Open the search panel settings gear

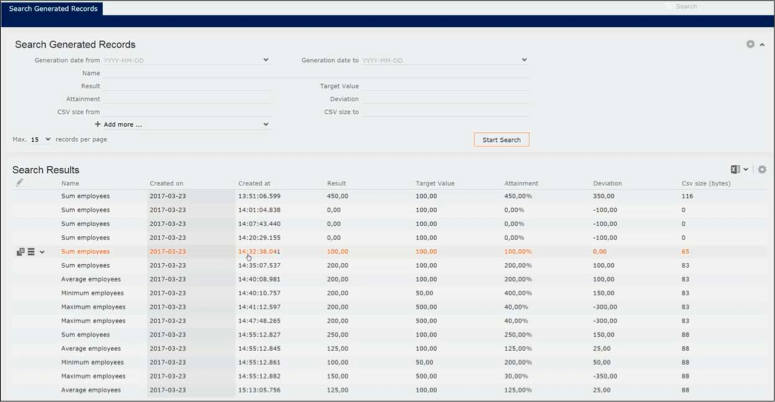(750, 44)
